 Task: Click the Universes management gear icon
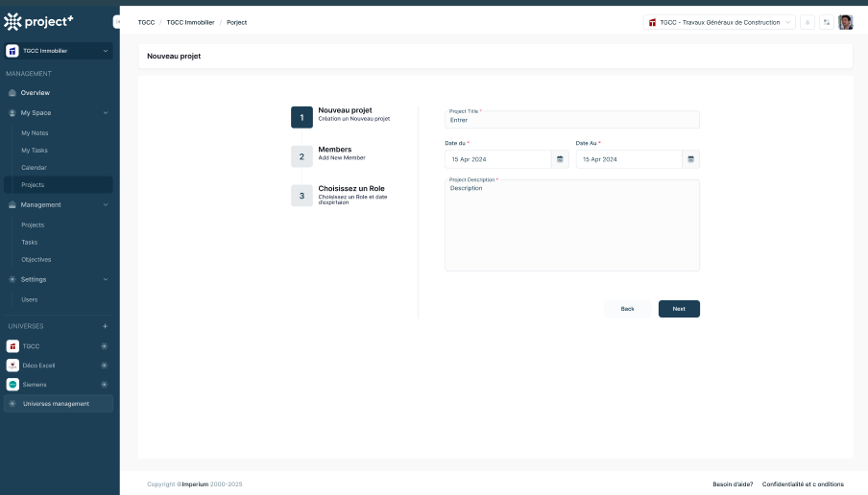tap(12, 404)
